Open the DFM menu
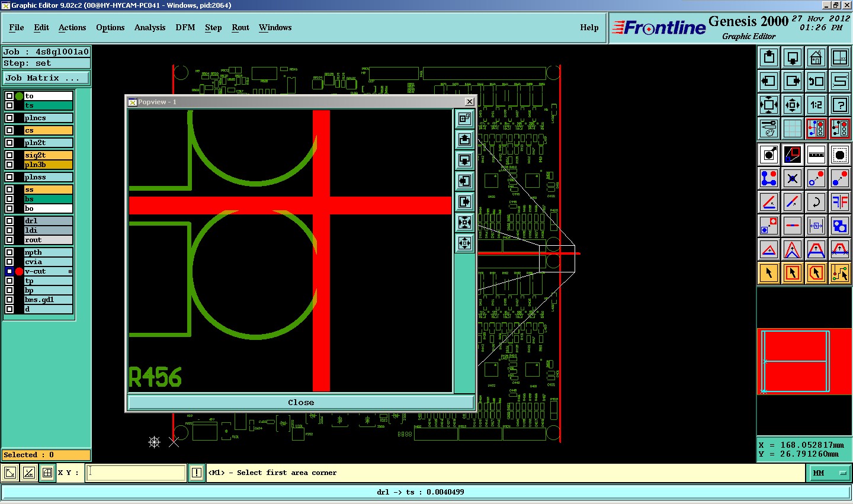853x504 pixels. (185, 27)
